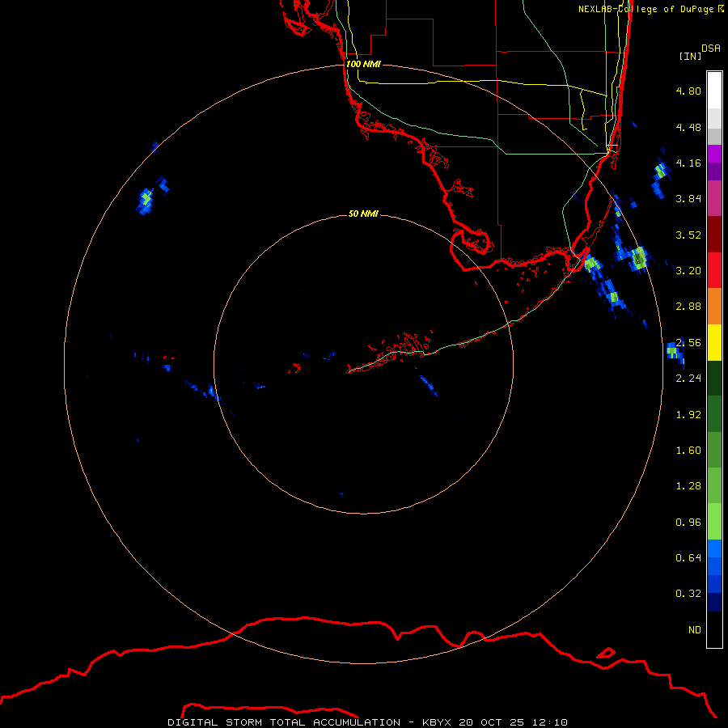Click the "20 OCT 25" date text
The width and height of the screenshot is (728, 728).
(491, 722)
